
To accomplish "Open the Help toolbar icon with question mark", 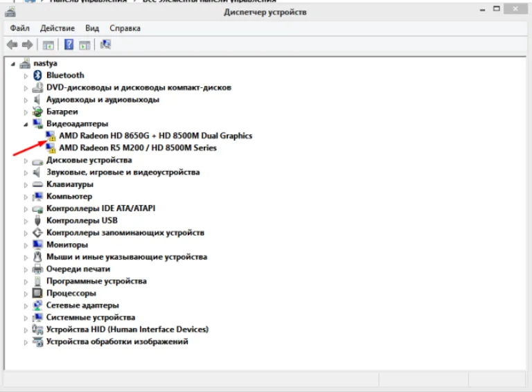I will (x=69, y=44).
